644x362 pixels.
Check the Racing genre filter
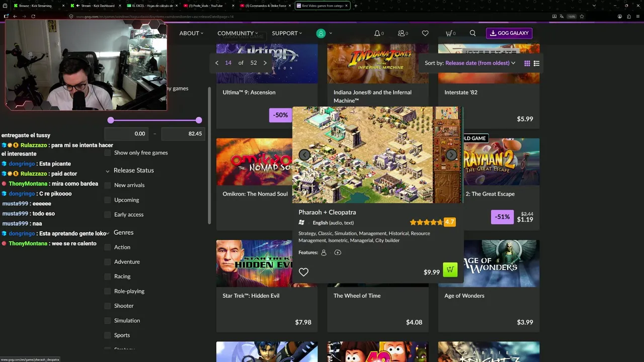coord(108,277)
